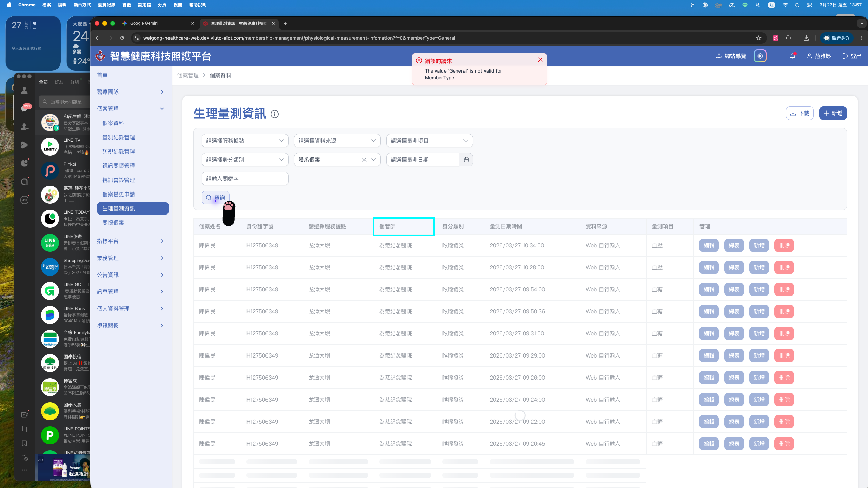Click the notification bell icon

pos(792,56)
